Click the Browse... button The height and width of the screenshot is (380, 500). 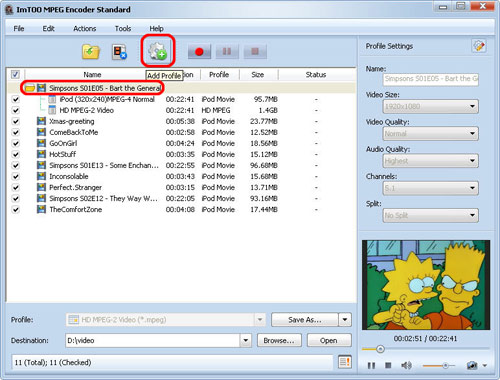click(x=279, y=340)
